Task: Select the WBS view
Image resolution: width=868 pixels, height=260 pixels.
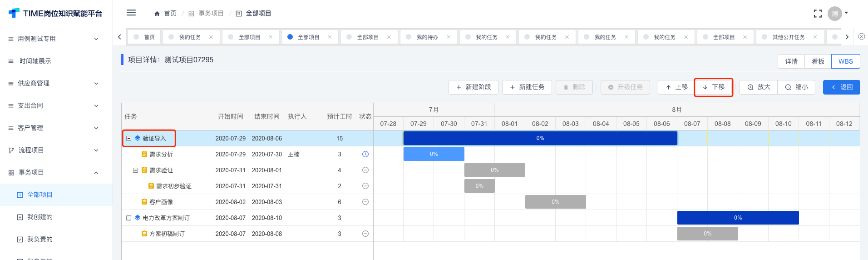Action: tap(845, 61)
